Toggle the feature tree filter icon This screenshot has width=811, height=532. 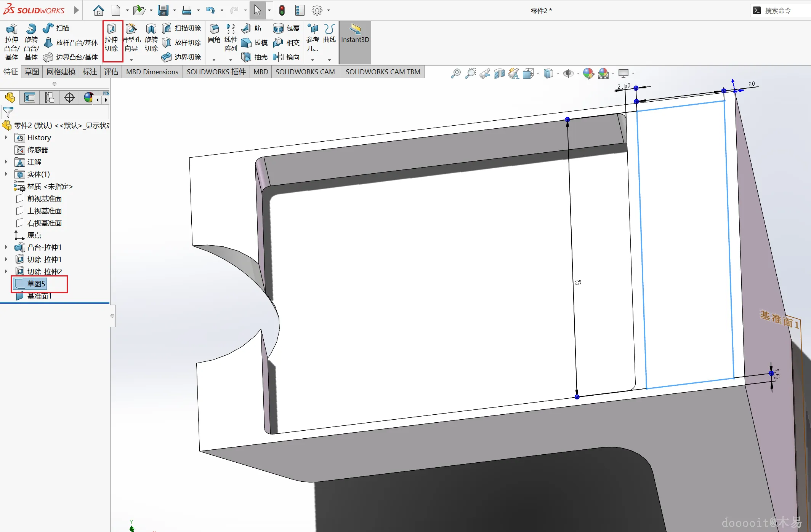coord(8,112)
